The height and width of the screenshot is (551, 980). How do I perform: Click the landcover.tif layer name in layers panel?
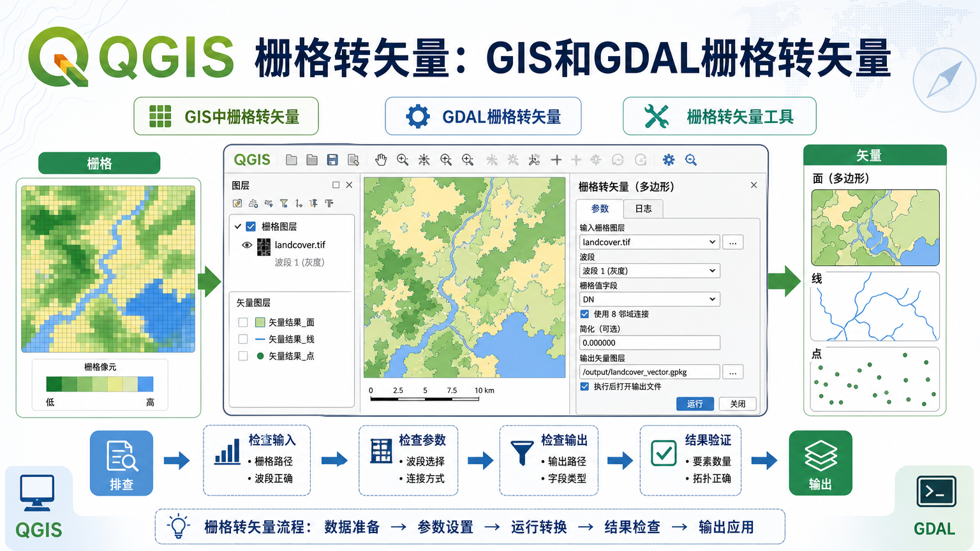(300, 245)
